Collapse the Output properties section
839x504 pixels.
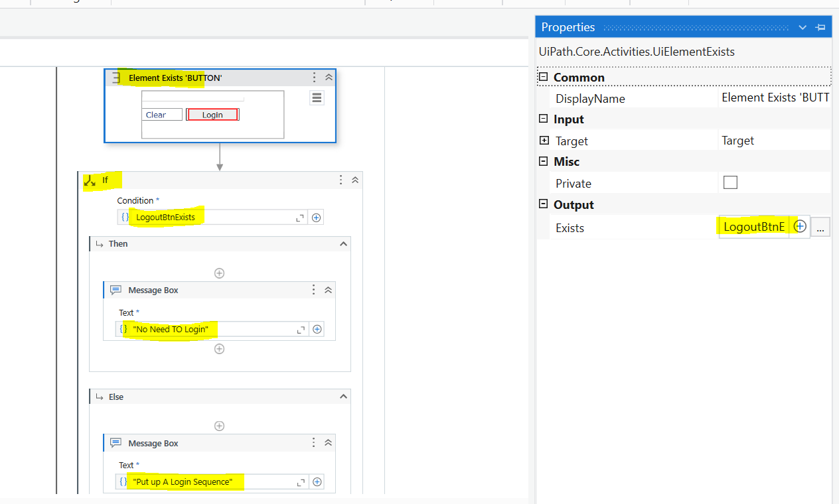pos(544,204)
